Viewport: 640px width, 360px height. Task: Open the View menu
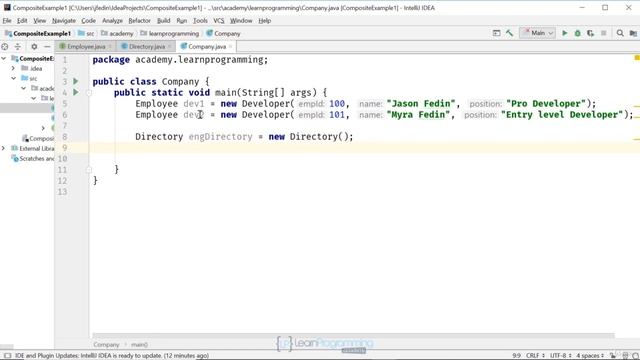(x=40, y=20)
